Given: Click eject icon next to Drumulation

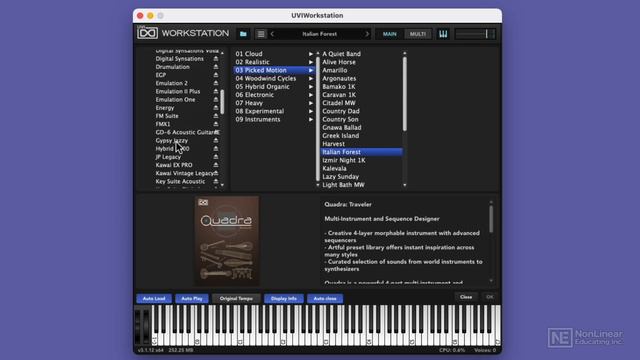Looking at the screenshot, I should tap(216, 67).
